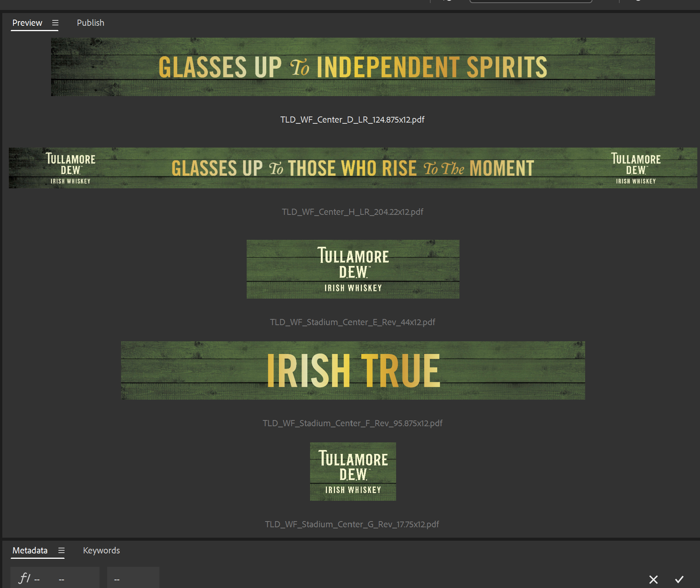Cancel metadata changes with the X icon

654,579
